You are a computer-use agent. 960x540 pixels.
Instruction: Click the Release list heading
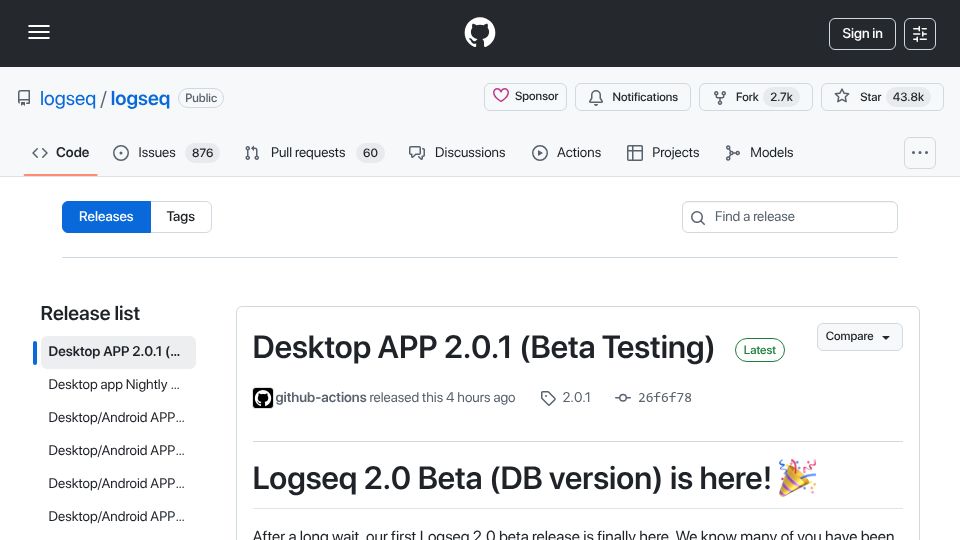pyautogui.click(x=90, y=313)
